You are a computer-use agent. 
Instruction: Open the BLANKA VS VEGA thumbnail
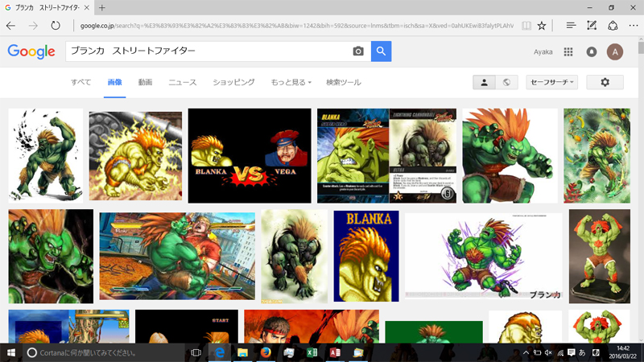pyautogui.click(x=250, y=155)
